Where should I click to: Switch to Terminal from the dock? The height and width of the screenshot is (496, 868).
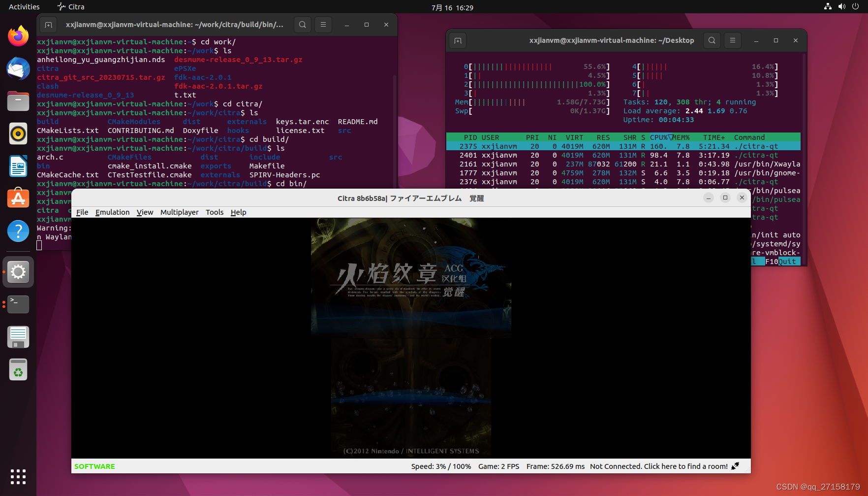18,304
